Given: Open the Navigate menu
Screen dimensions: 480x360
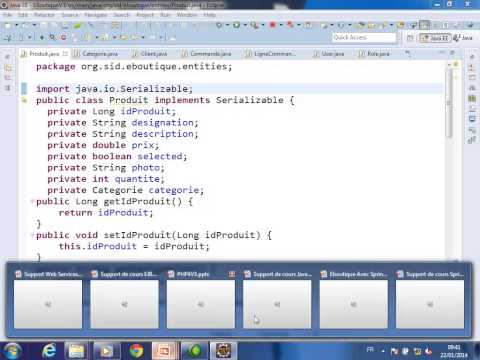Looking at the screenshot, I should (96, 15).
